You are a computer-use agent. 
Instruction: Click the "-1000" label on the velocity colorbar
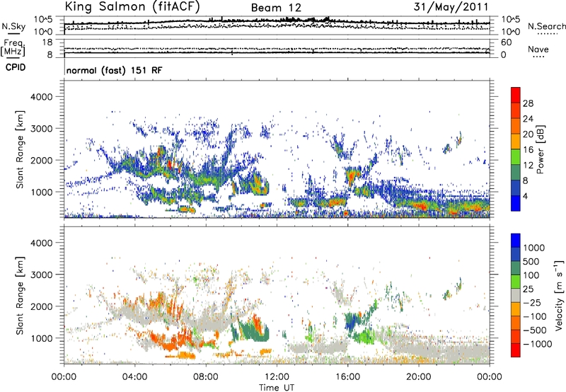[x=537, y=344]
